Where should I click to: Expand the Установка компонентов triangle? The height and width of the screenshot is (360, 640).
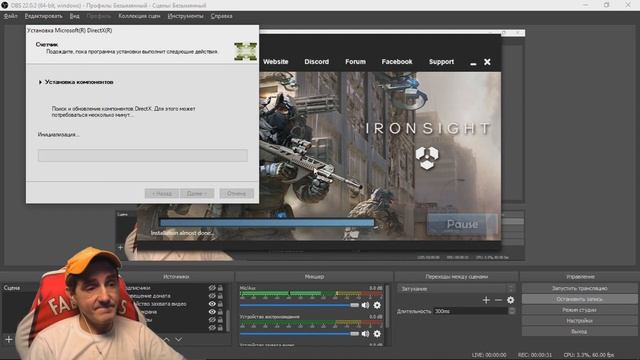pyautogui.click(x=40, y=82)
